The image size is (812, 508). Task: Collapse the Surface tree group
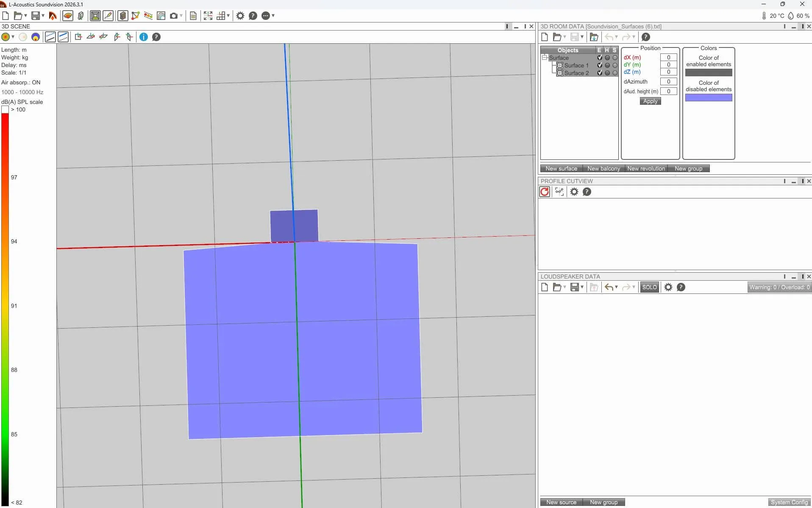(x=545, y=58)
